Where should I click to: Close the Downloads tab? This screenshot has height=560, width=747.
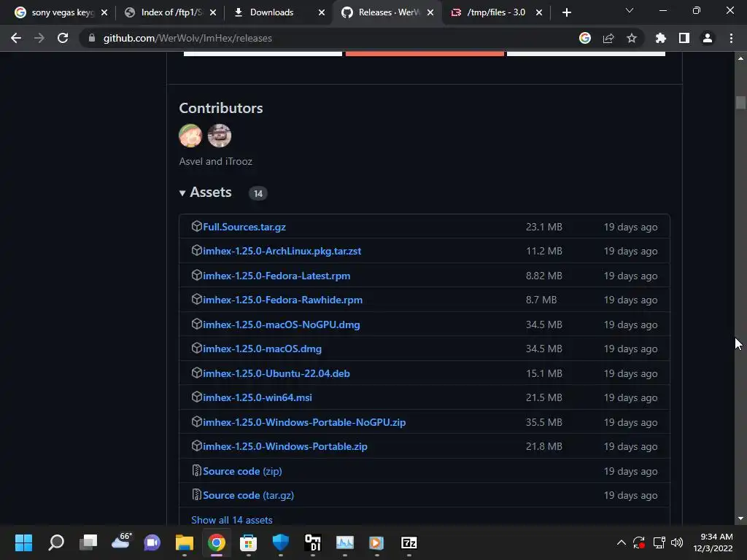(x=322, y=12)
